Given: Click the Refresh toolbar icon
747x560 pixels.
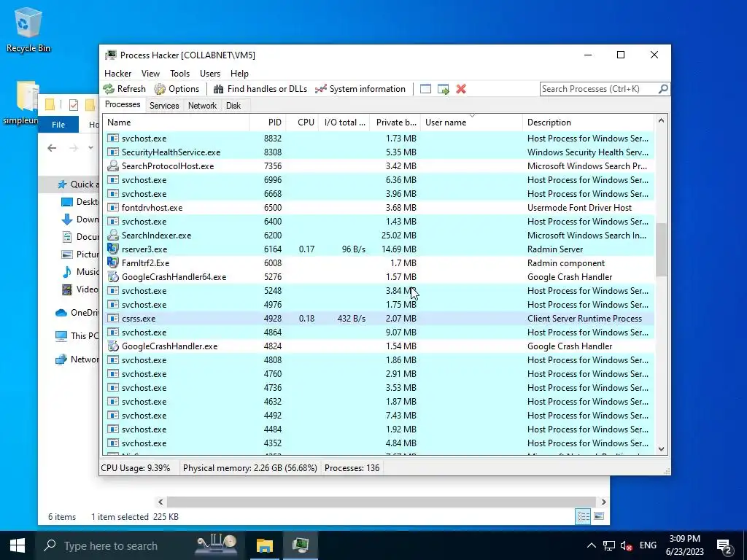Looking at the screenshot, I should tap(109, 89).
